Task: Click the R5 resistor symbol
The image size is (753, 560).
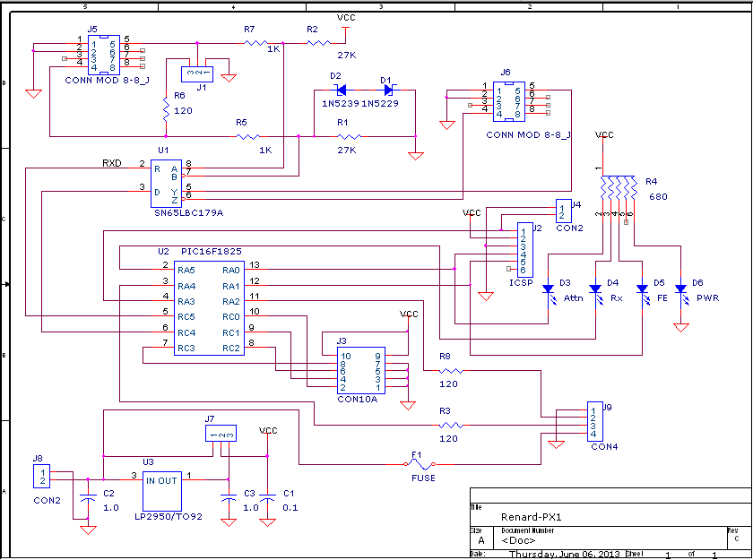Action: (247, 137)
